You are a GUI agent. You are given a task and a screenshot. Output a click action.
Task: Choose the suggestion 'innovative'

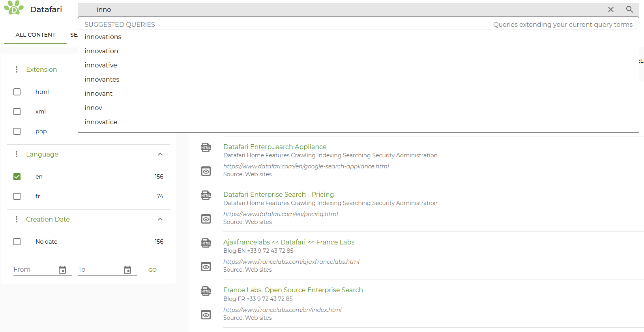tap(358, 65)
